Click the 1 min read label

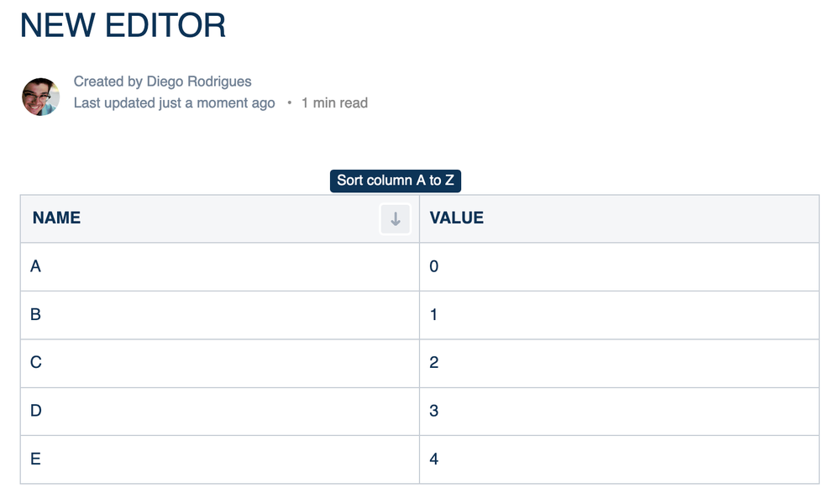click(334, 103)
